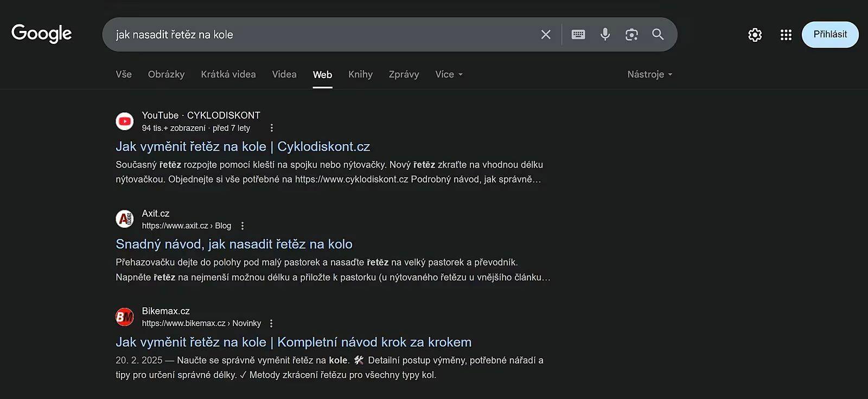Open the on-screen keyboard input tool
This screenshot has height=399, width=868.
coord(578,35)
